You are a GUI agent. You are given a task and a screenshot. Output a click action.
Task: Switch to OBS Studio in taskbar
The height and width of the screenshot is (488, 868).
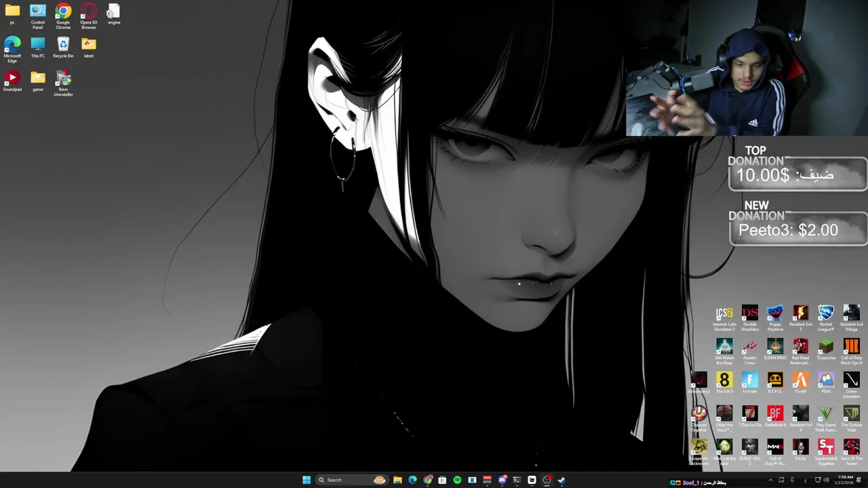click(547, 480)
